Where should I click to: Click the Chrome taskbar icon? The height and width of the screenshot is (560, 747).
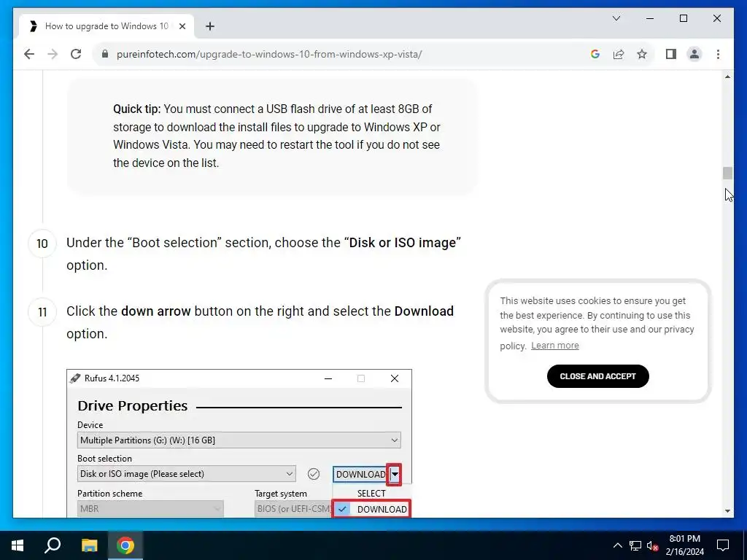click(125, 545)
